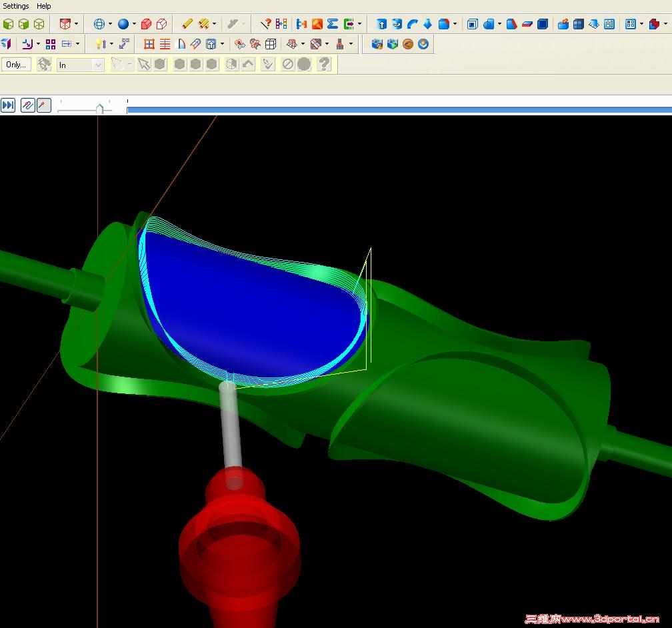
Task: Click the green bracket with purple arrow icon
Action: (349, 24)
